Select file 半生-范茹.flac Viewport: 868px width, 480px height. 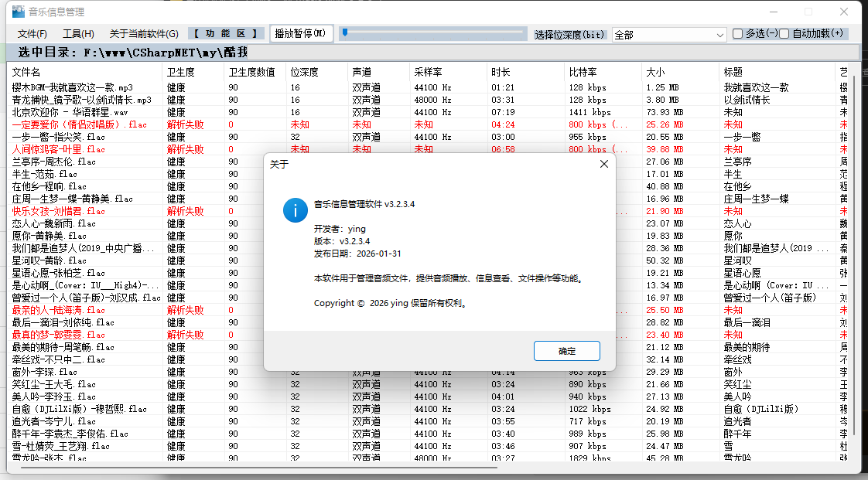[x=45, y=174]
